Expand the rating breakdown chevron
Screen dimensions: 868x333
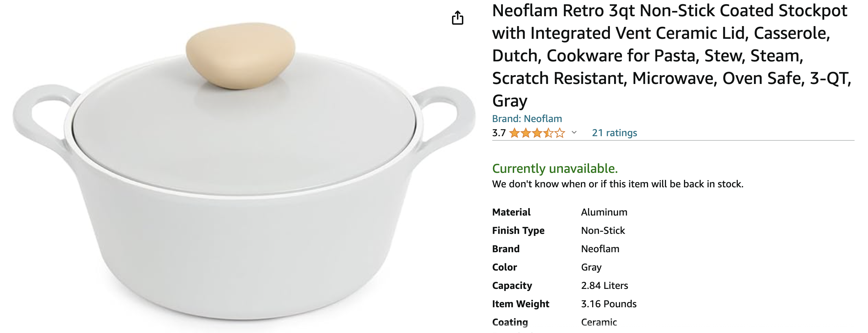(574, 133)
